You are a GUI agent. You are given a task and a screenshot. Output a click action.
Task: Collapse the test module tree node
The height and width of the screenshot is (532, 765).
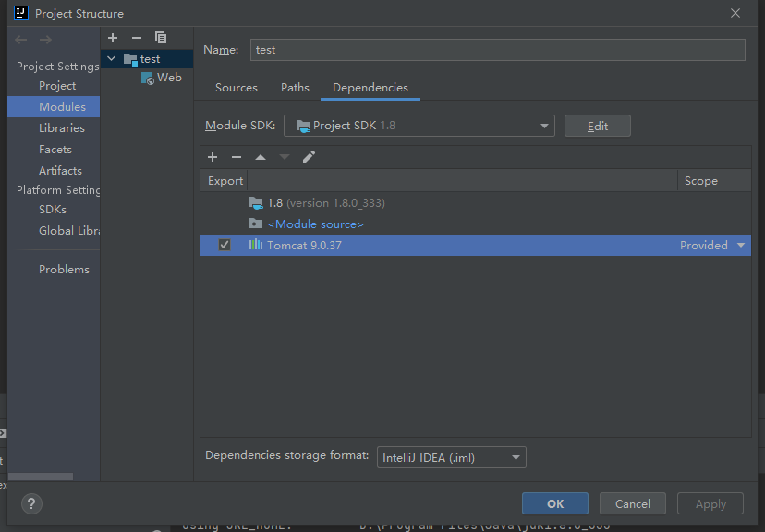point(111,59)
